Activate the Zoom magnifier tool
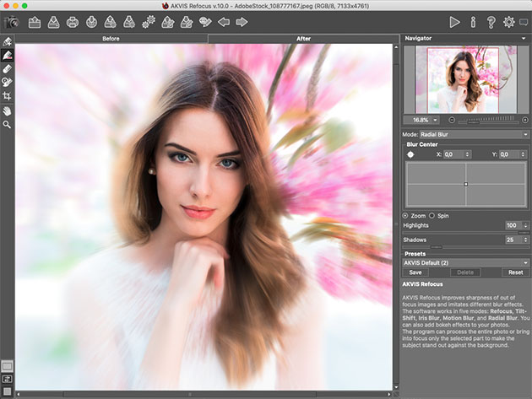The width and height of the screenshot is (532, 399). 8,125
